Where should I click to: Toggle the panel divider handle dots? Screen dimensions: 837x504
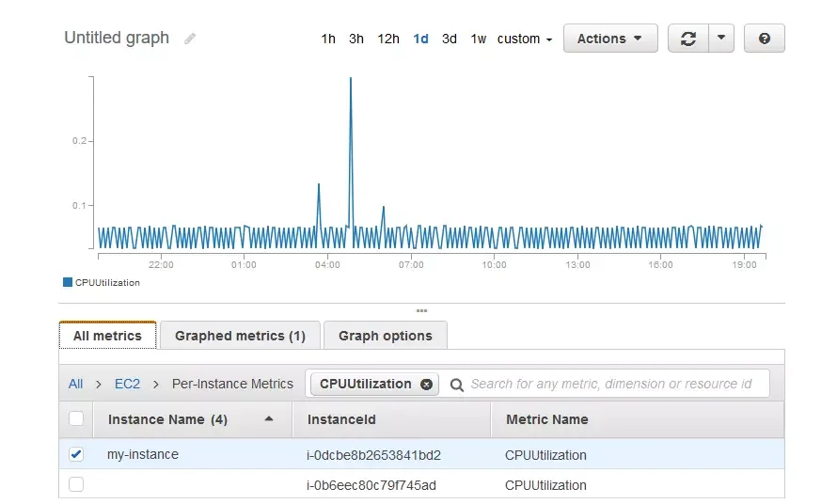pos(421,310)
